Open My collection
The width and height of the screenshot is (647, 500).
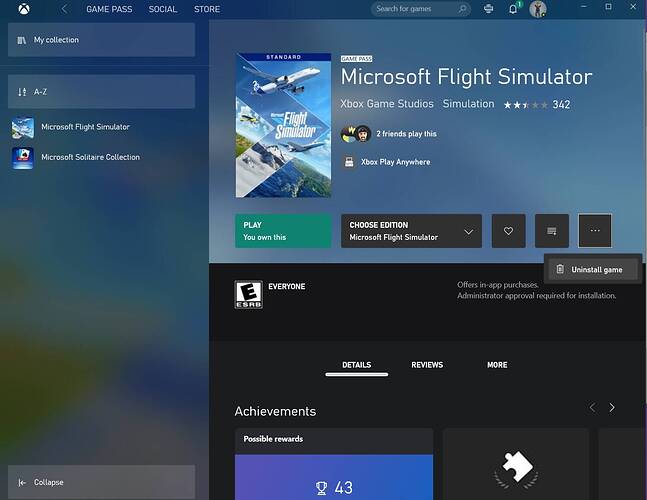point(102,40)
